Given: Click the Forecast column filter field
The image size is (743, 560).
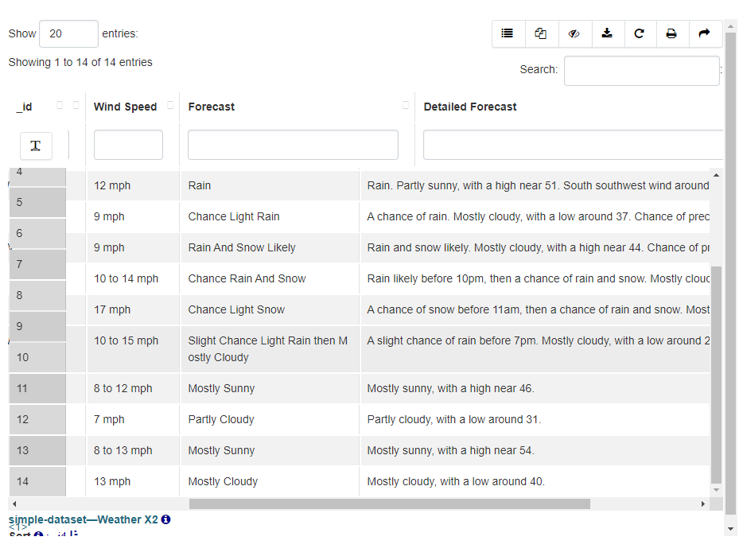Looking at the screenshot, I should [293, 145].
